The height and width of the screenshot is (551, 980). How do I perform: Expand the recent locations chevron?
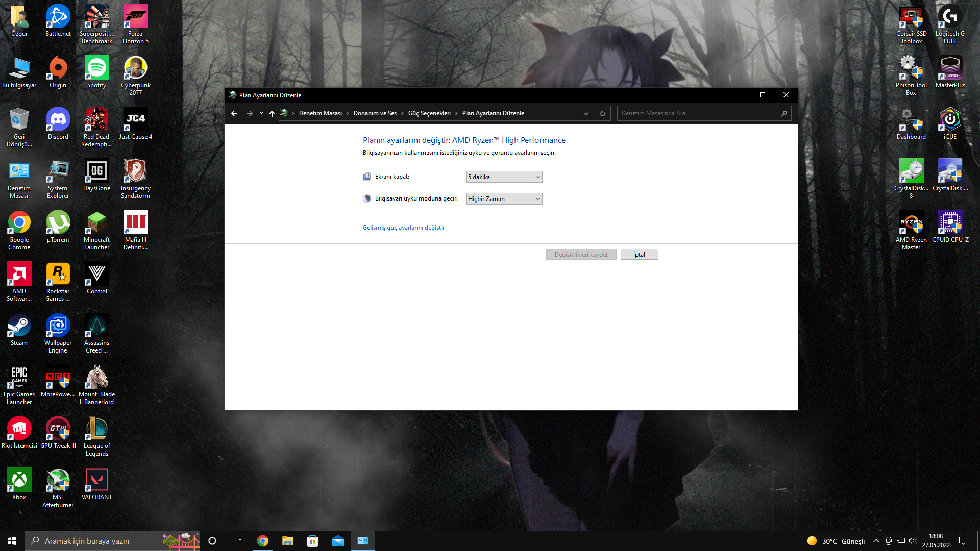(x=261, y=113)
